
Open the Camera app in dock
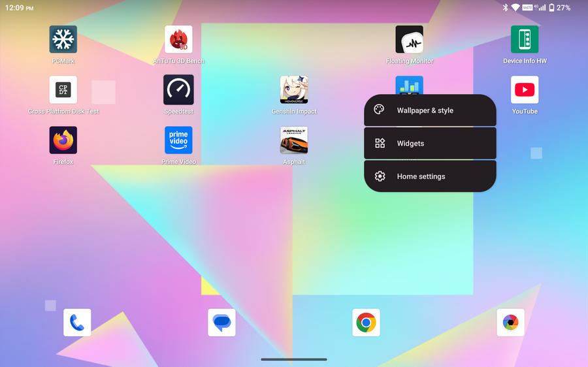click(510, 323)
